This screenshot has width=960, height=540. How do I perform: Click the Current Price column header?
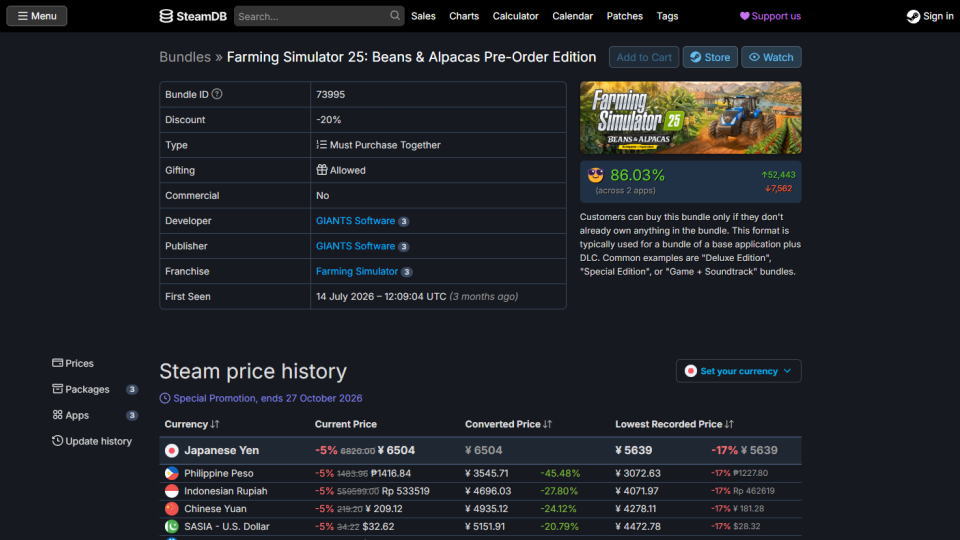(x=346, y=424)
